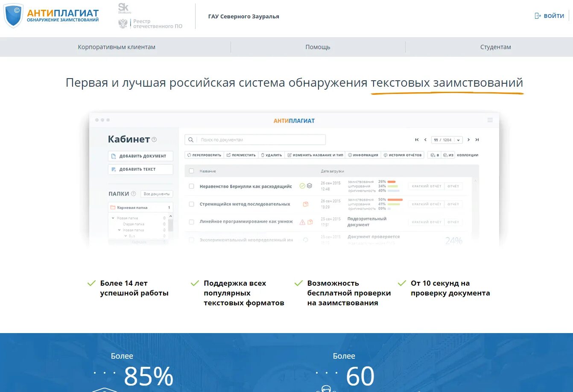
Task: Go to the last page of documents
Action: [x=477, y=140]
